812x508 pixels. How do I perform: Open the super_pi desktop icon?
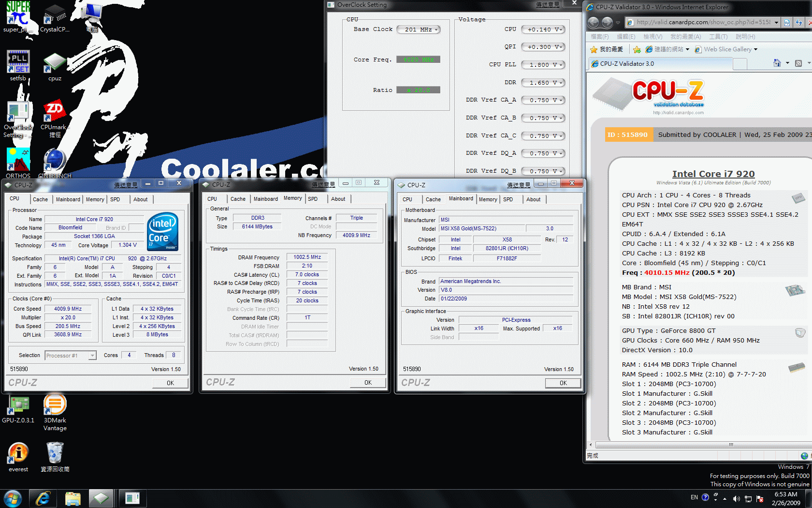point(18,17)
